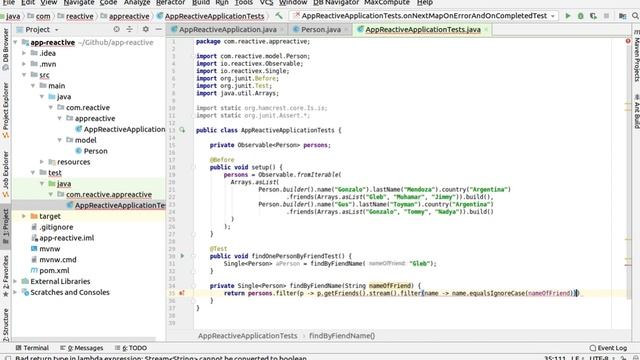Expand target folder

tap(24, 216)
